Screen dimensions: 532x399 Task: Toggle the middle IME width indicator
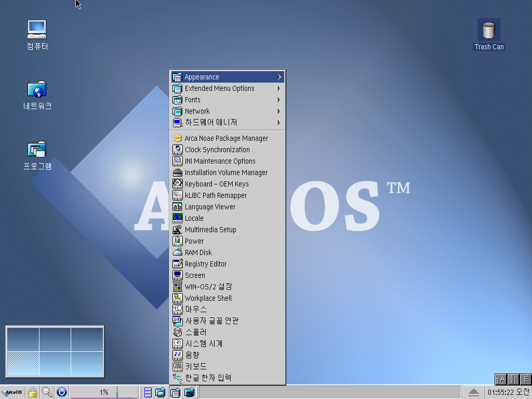tap(513, 379)
